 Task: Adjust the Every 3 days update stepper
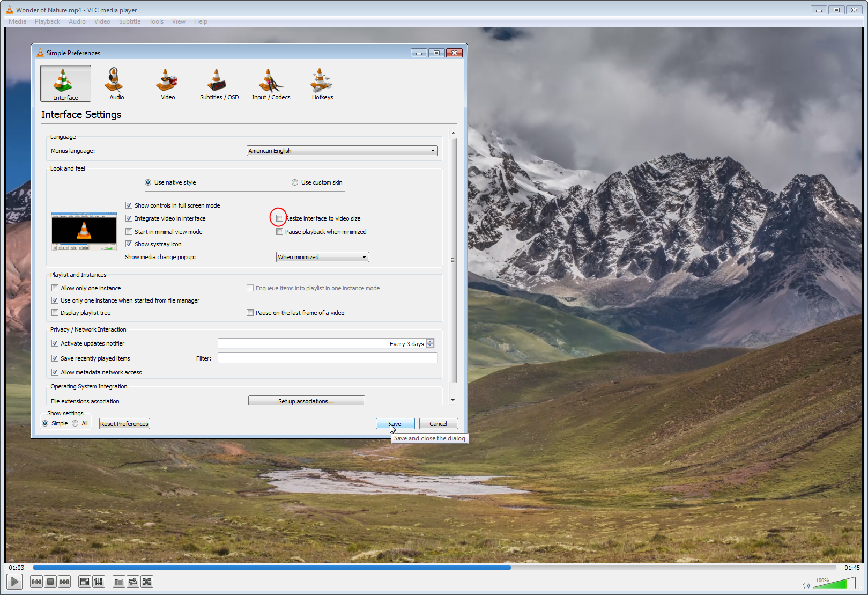430,343
